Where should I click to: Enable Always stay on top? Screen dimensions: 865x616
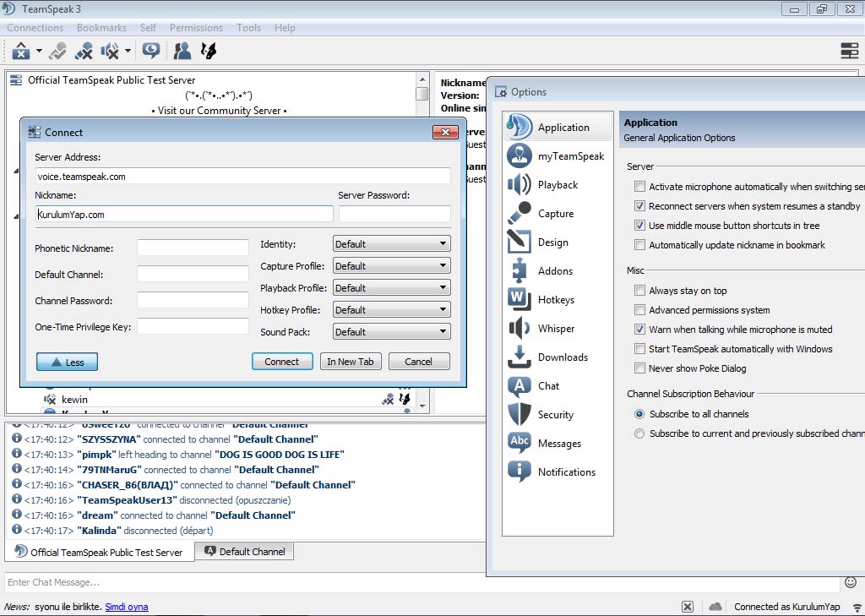639,291
